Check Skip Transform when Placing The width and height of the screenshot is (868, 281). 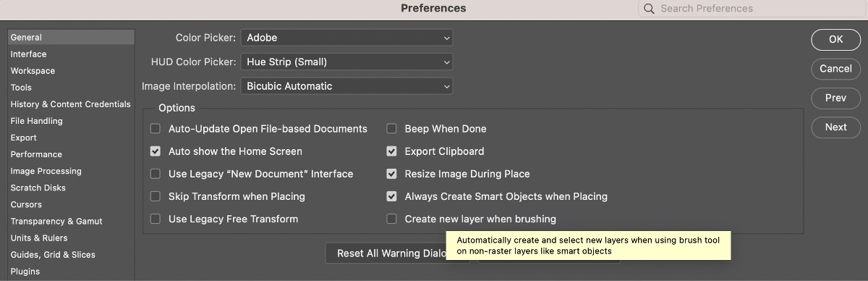coord(156,196)
